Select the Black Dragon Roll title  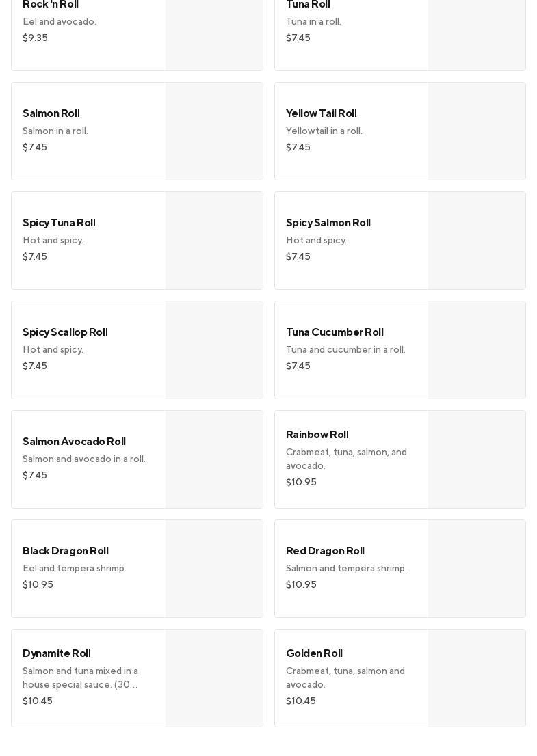point(66,551)
